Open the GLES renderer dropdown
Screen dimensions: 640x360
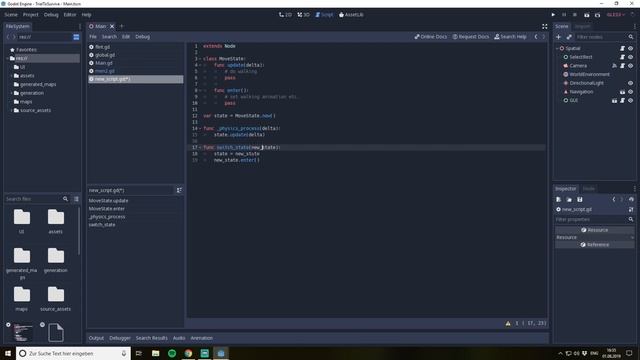point(616,15)
